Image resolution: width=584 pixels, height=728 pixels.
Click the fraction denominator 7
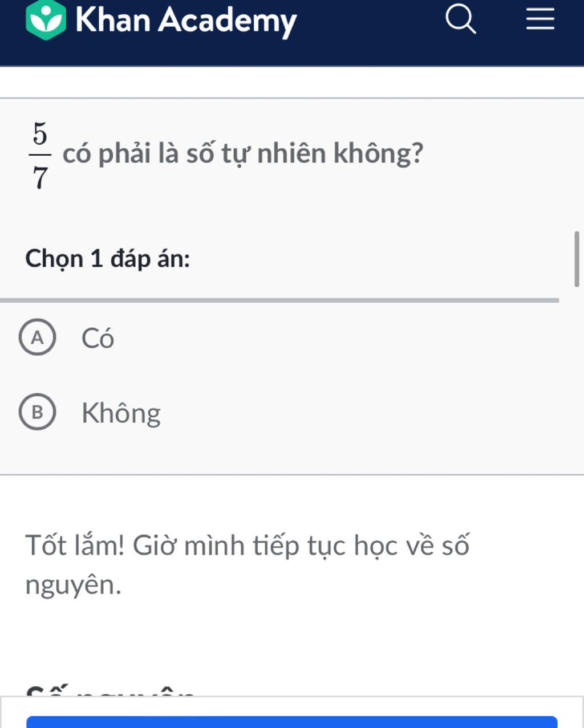click(x=39, y=178)
